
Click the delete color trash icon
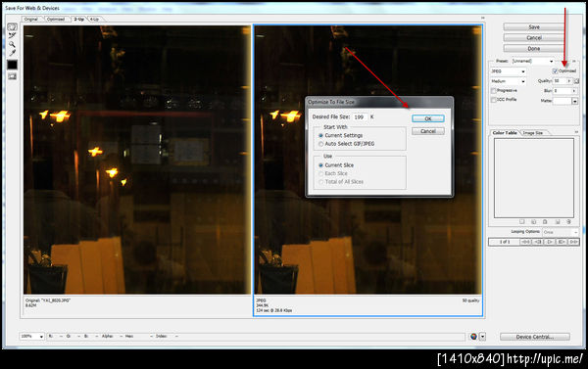568,222
